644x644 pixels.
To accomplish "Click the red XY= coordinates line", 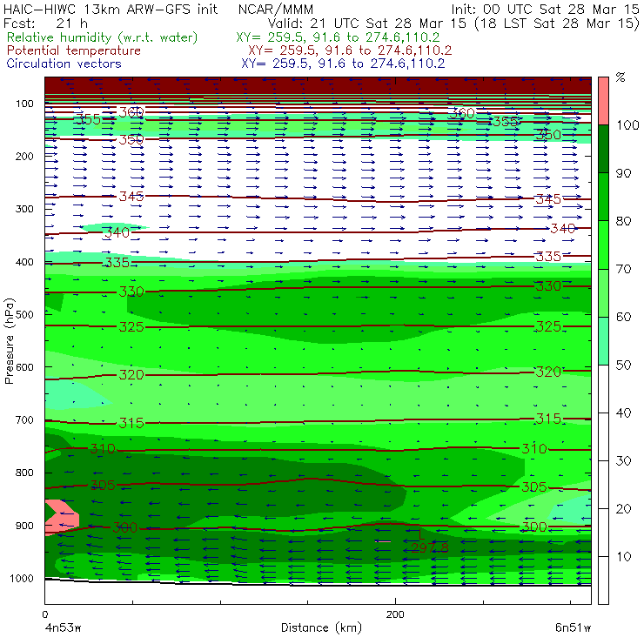I will [x=350, y=50].
